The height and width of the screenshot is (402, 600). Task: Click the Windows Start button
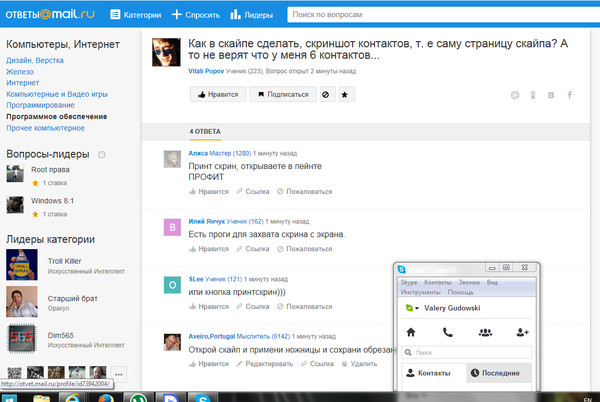pos(9,398)
